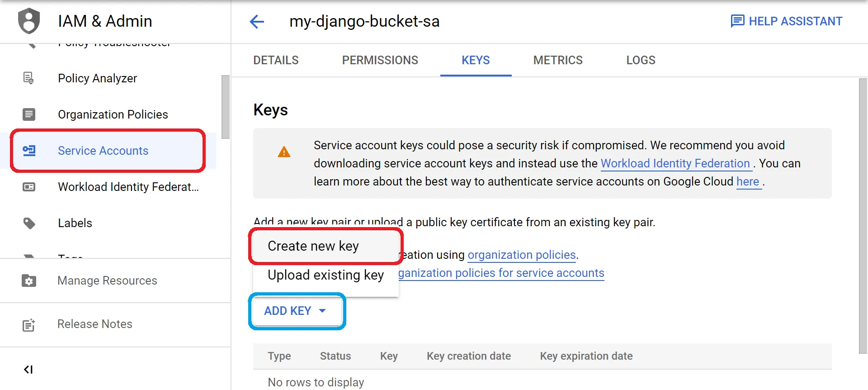
Task: Choose Upload existing key option
Action: coord(325,275)
